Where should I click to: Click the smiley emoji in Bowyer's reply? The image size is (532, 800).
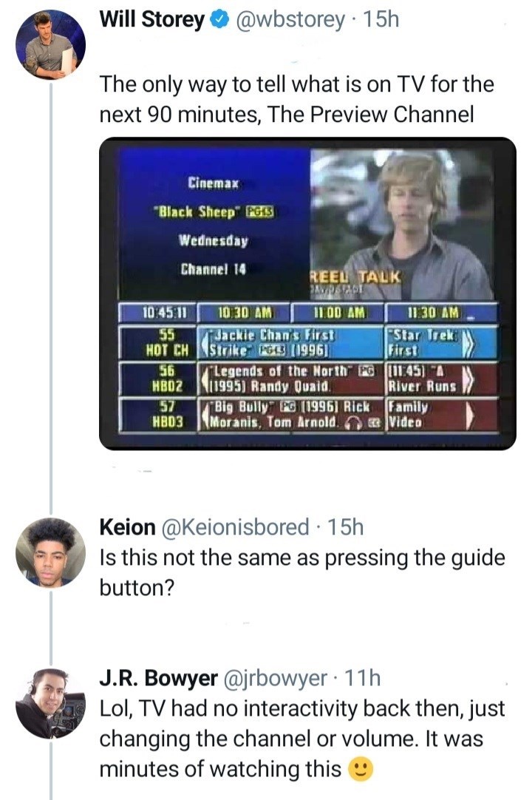360,770
